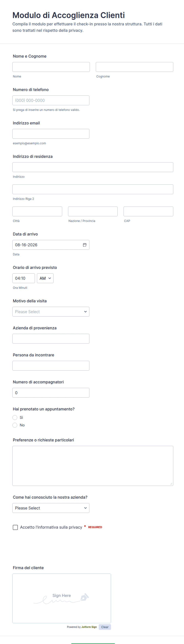
Task: Click the Indirizzo email field
Action: coord(51,134)
